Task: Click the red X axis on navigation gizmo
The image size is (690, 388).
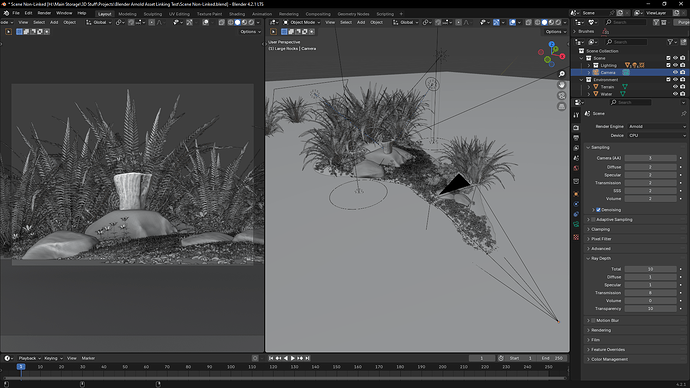Action: (x=562, y=56)
